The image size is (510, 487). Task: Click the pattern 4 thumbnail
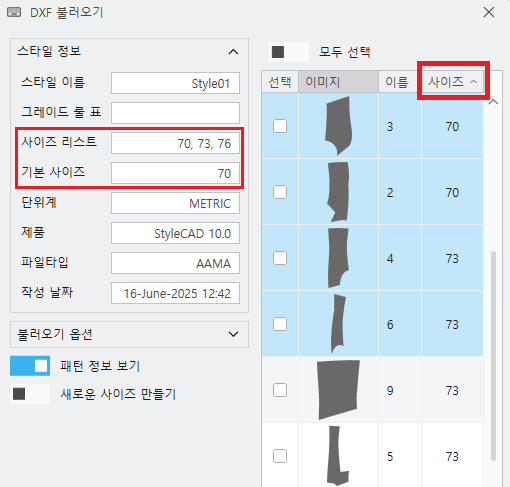point(338,258)
